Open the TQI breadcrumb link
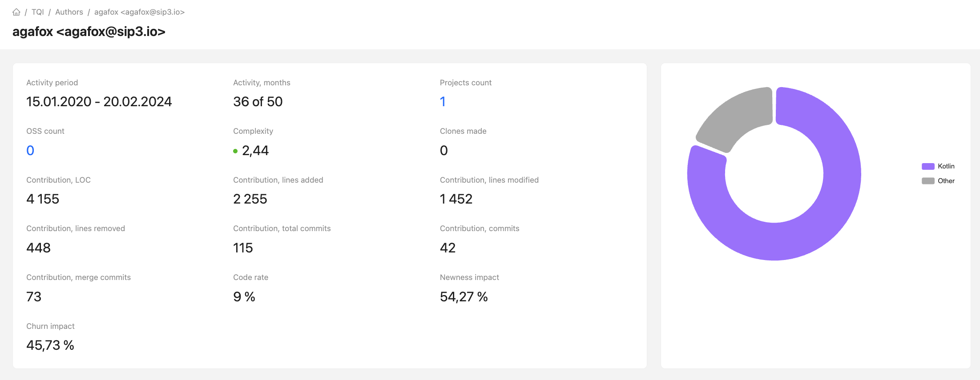Image resolution: width=980 pixels, height=380 pixels. point(37,12)
